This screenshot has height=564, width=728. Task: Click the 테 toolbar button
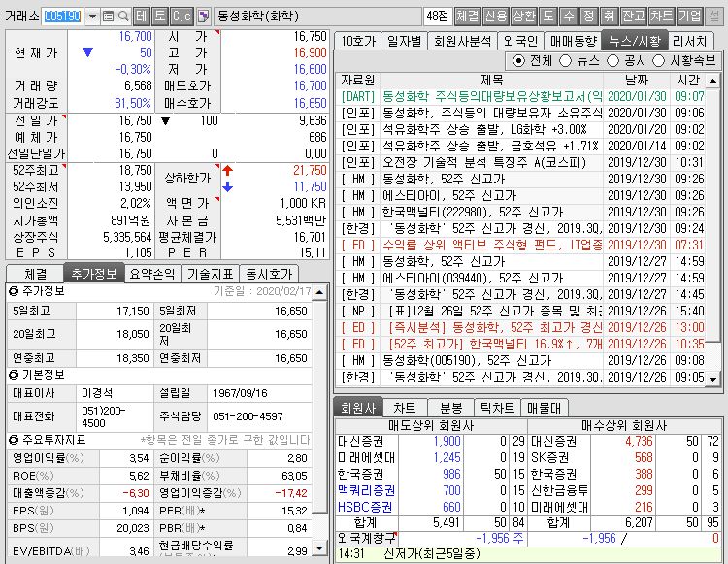tap(141, 17)
